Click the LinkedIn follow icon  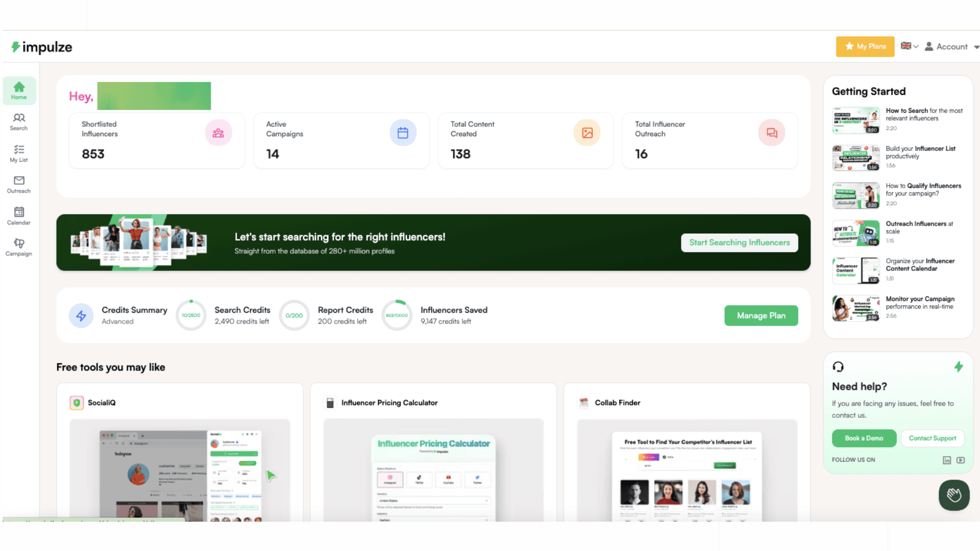point(947,460)
